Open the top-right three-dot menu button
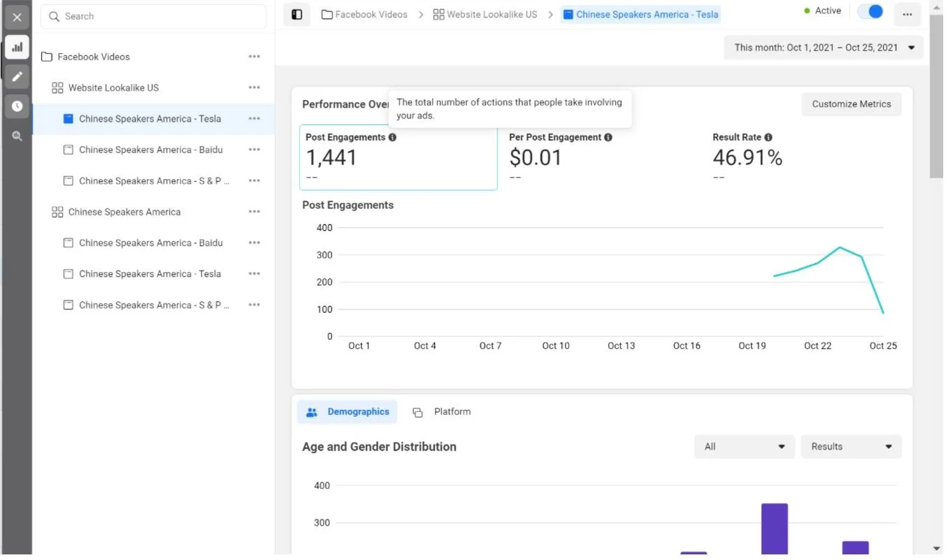Viewport: 946px width, 560px height. tap(907, 15)
